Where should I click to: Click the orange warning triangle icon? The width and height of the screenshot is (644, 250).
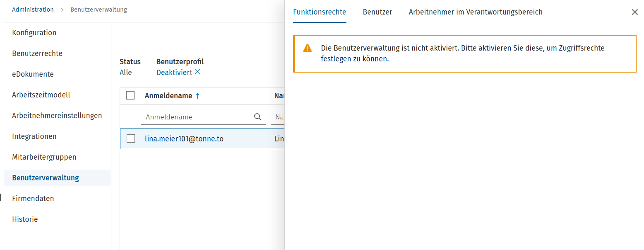pyautogui.click(x=308, y=48)
